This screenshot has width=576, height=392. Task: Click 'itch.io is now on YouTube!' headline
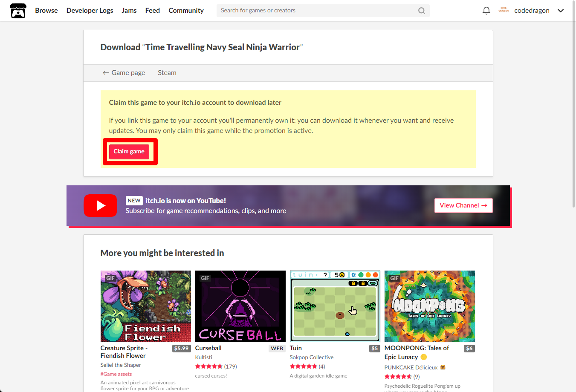point(185,201)
